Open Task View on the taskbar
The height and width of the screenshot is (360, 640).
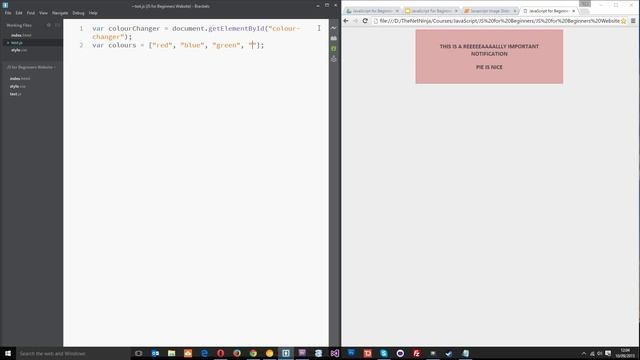139,353
